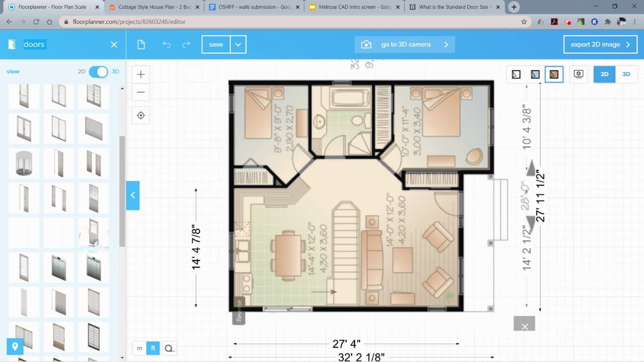Open the Chrome profile avatar

pos(621,22)
